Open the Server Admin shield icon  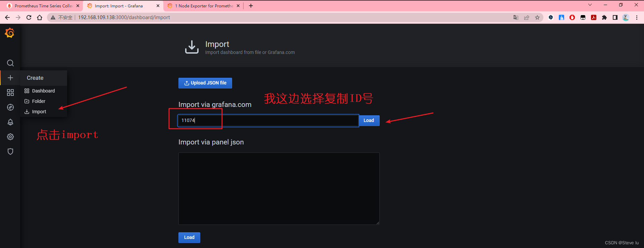point(10,151)
